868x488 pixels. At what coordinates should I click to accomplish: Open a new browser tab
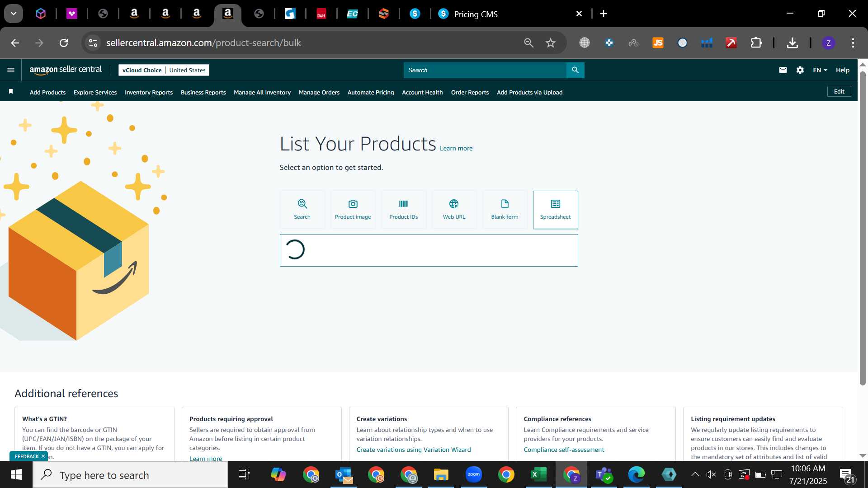[x=604, y=14]
